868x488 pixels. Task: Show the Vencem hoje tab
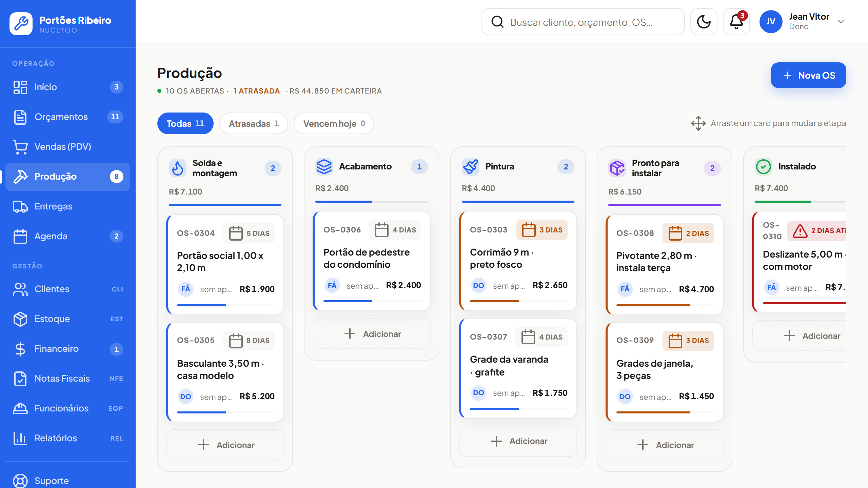pyautogui.click(x=334, y=123)
